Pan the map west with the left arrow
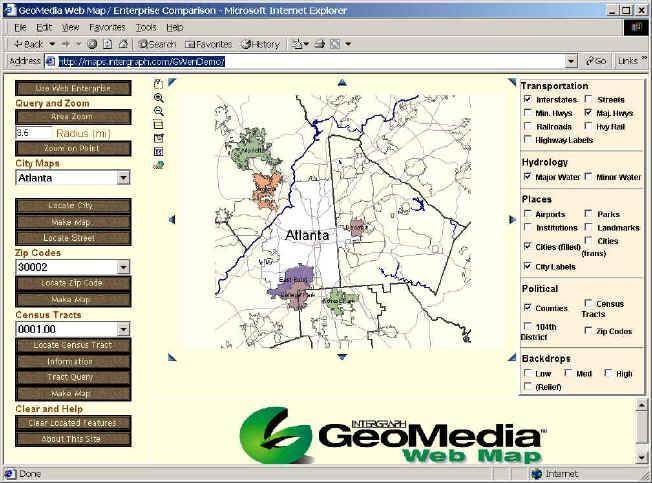652x483 pixels. 172,219
